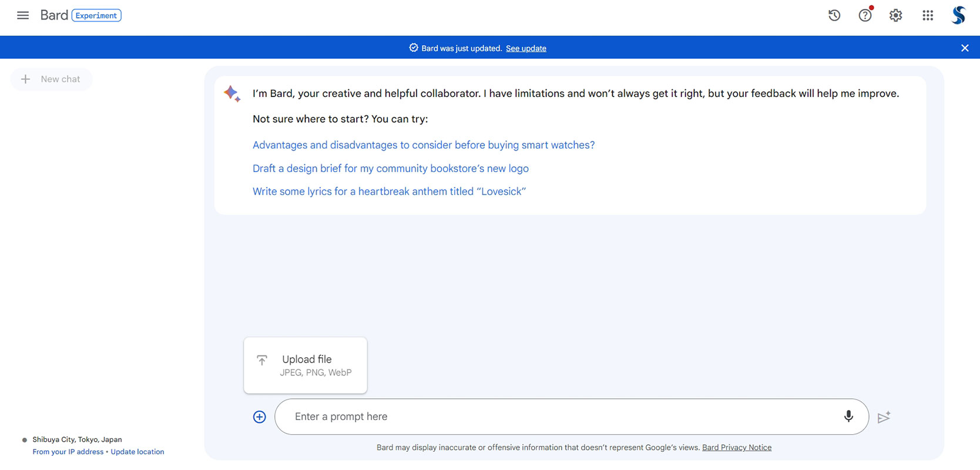Select the bookstore logo design brief suggestion

tap(391, 169)
